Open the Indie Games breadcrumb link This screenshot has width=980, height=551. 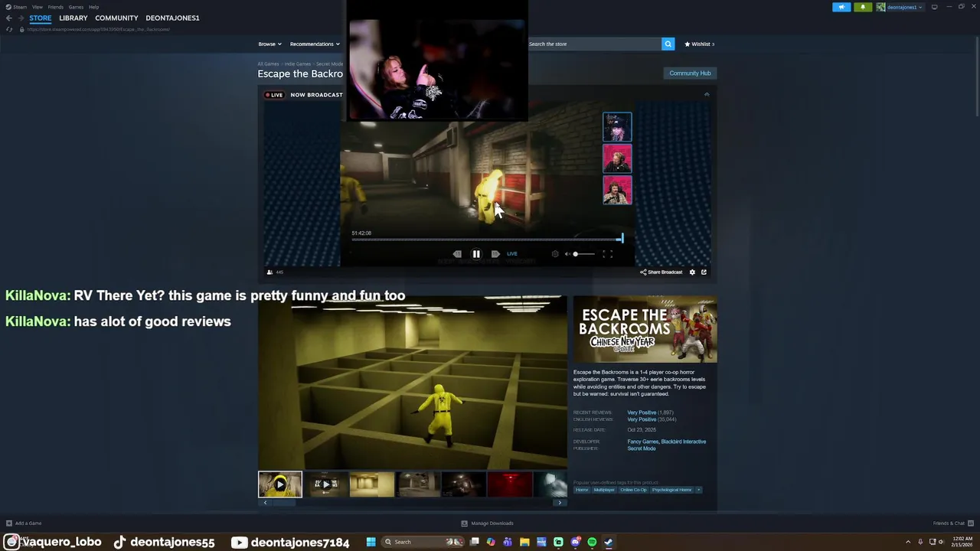(298, 64)
